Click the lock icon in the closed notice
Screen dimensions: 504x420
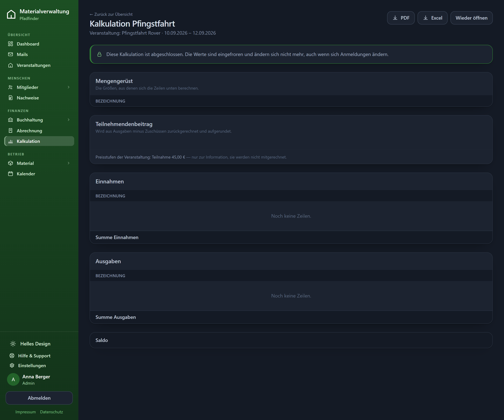(99, 54)
